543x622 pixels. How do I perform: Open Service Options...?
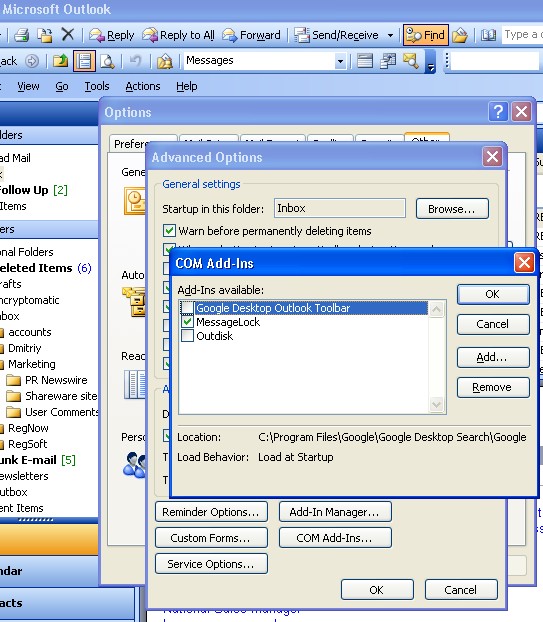211,564
